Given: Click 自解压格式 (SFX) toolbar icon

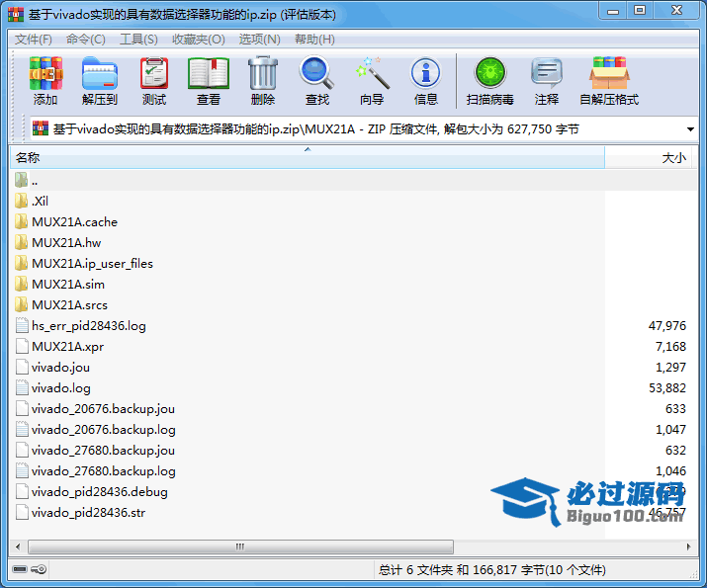Looking at the screenshot, I should tap(609, 81).
